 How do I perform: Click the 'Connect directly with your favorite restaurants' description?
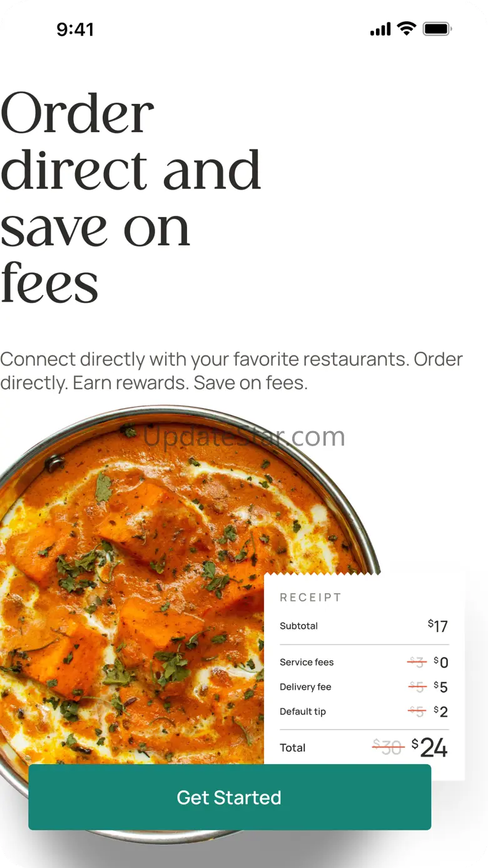[231, 370]
